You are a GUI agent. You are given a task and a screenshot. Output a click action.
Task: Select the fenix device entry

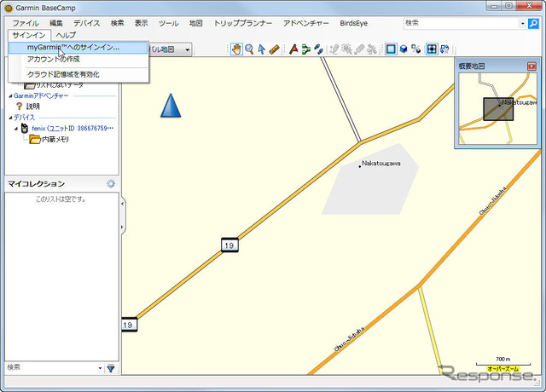(73, 129)
